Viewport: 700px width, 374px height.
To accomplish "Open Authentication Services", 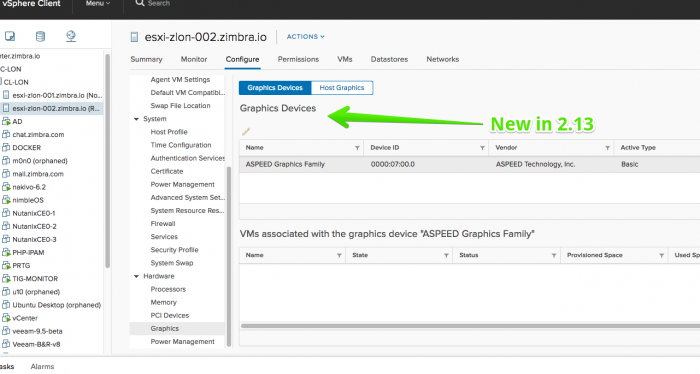I will pos(188,158).
